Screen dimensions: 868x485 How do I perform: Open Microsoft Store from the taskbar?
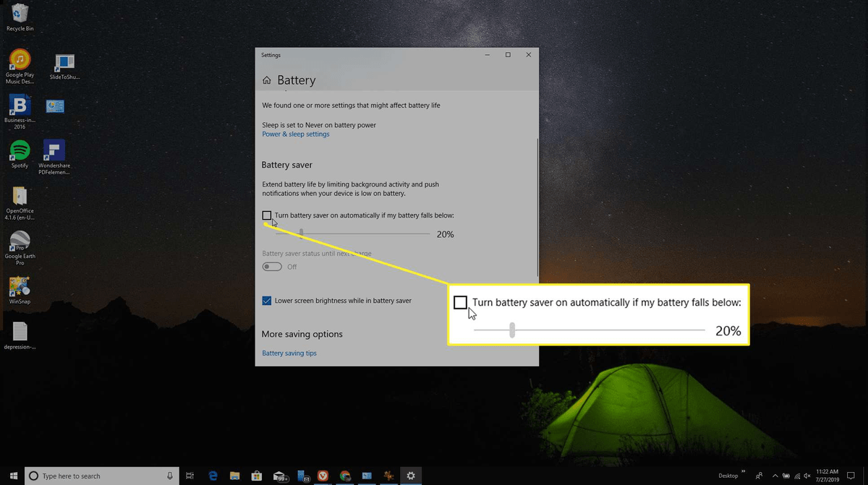(256, 476)
